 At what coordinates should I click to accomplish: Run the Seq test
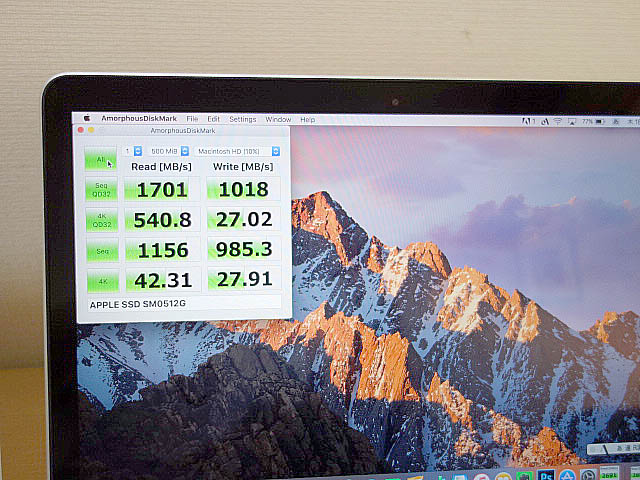click(x=101, y=250)
